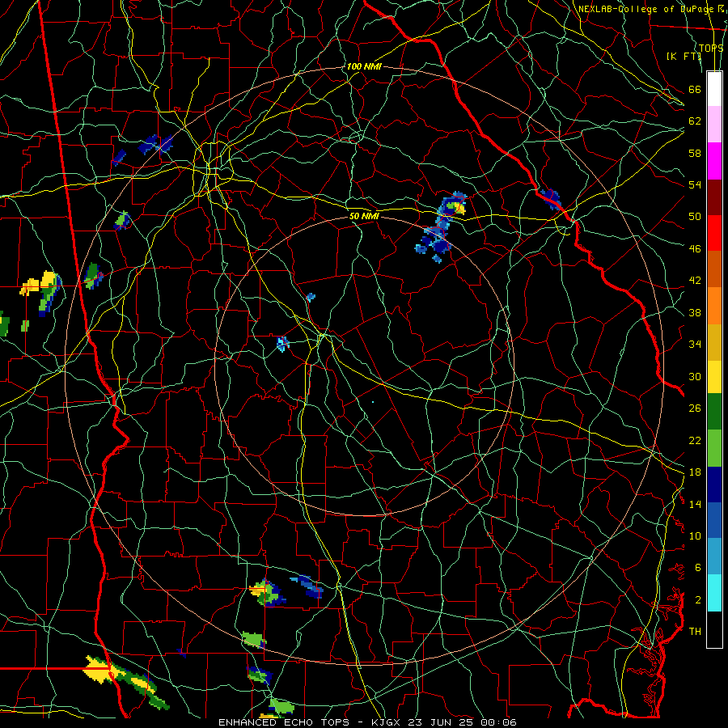Click the black TH legend block
The height and width of the screenshot is (728, 728).
point(714,629)
